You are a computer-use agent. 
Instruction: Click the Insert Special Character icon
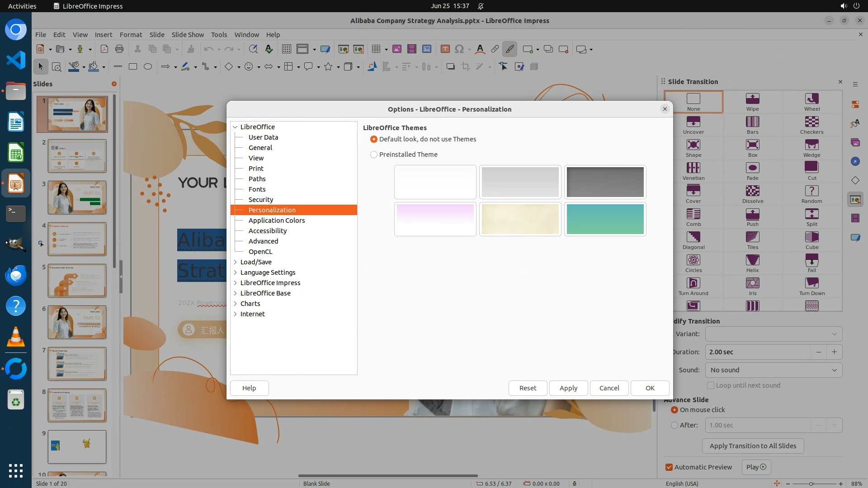(x=459, y=49)
